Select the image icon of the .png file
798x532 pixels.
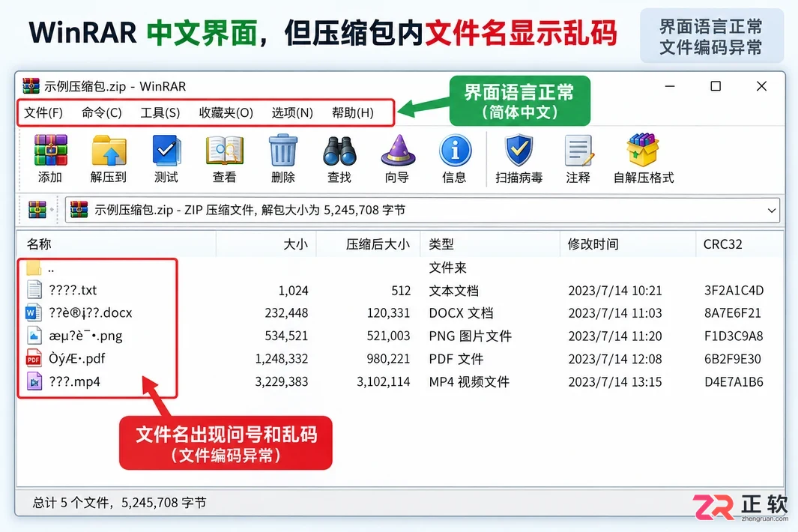(x=34, y=336)
